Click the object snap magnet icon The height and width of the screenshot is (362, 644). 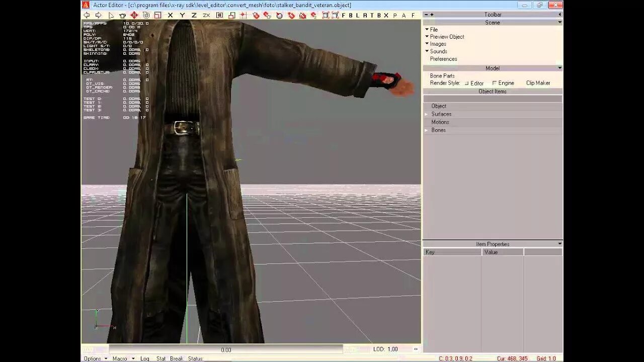256,15
